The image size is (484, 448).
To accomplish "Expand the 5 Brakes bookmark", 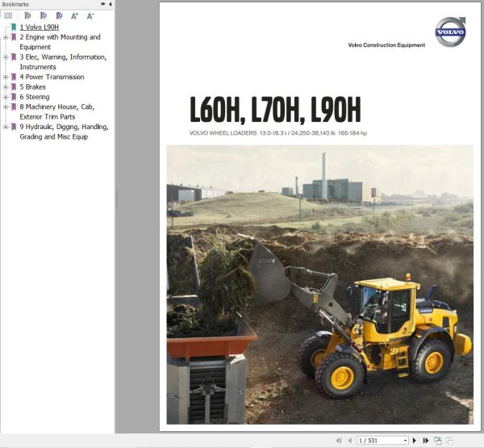I will tap(6, 87).
